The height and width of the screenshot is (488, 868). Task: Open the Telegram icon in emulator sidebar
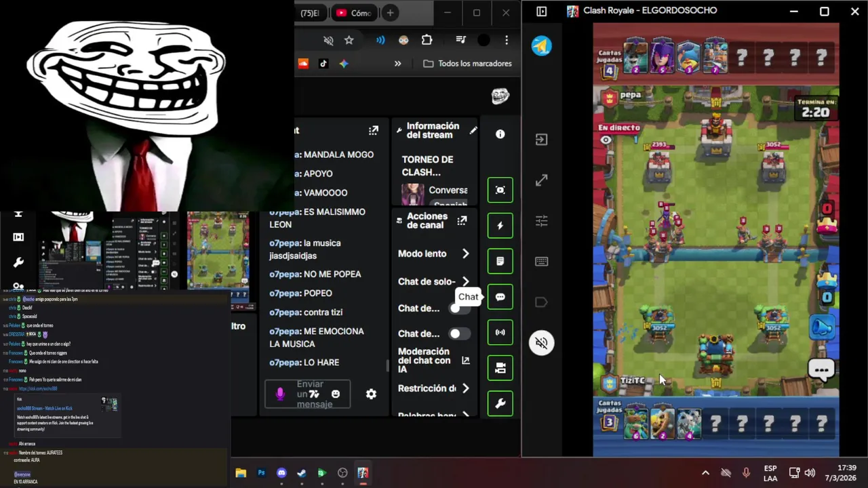tap(541, 46)
